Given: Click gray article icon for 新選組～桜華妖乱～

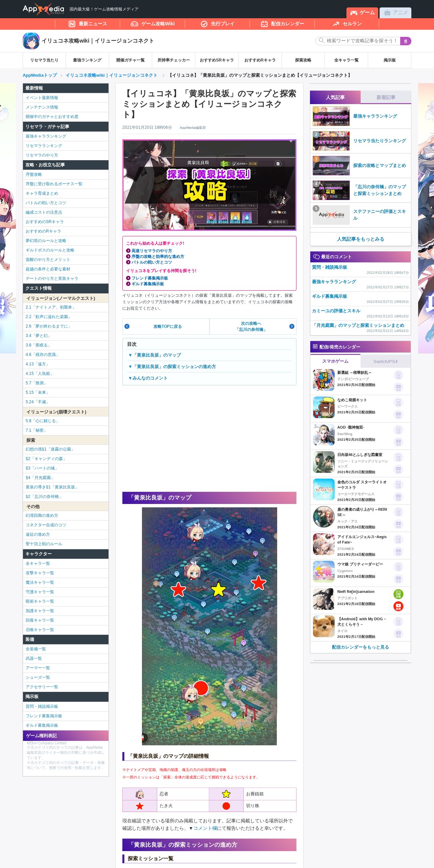Looking at the screenshot, I should (398, 375).
